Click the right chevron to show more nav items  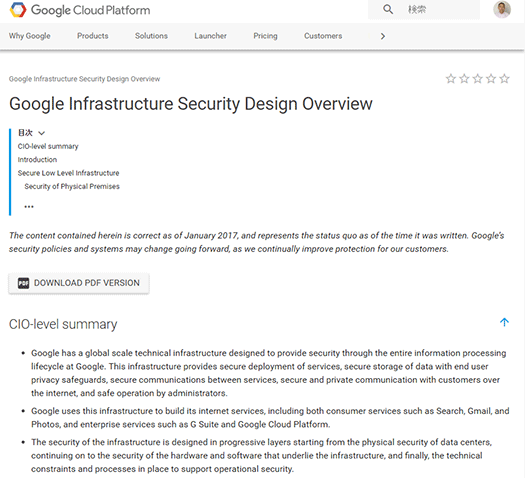[383, 36]
